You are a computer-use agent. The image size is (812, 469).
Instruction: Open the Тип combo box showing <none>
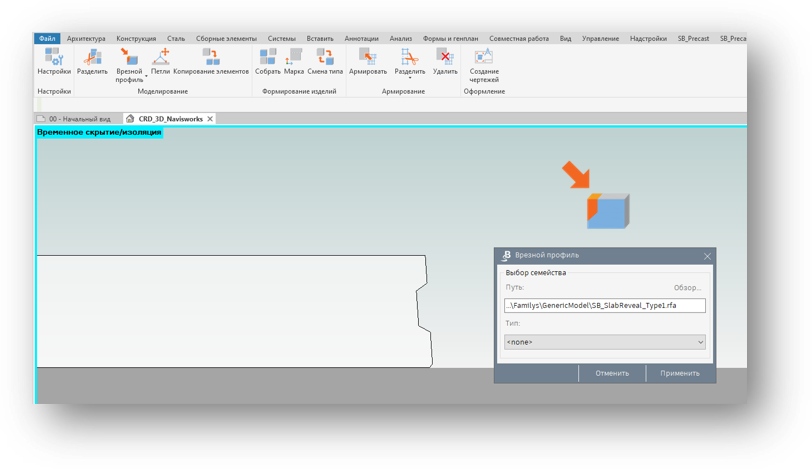[x=604, y=342]
